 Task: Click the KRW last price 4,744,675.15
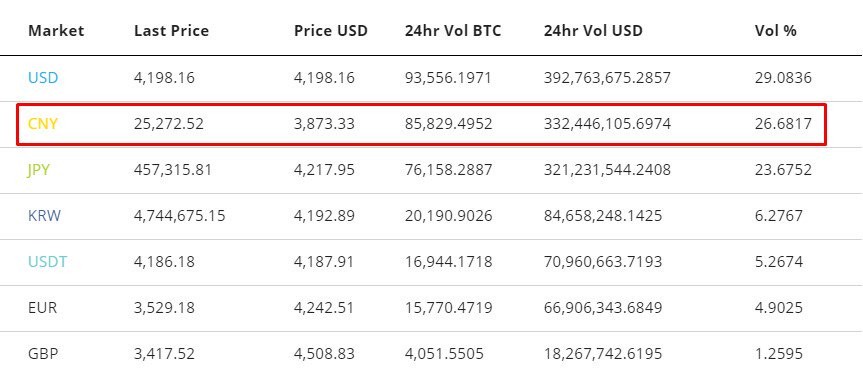click(x=179, y=216)
